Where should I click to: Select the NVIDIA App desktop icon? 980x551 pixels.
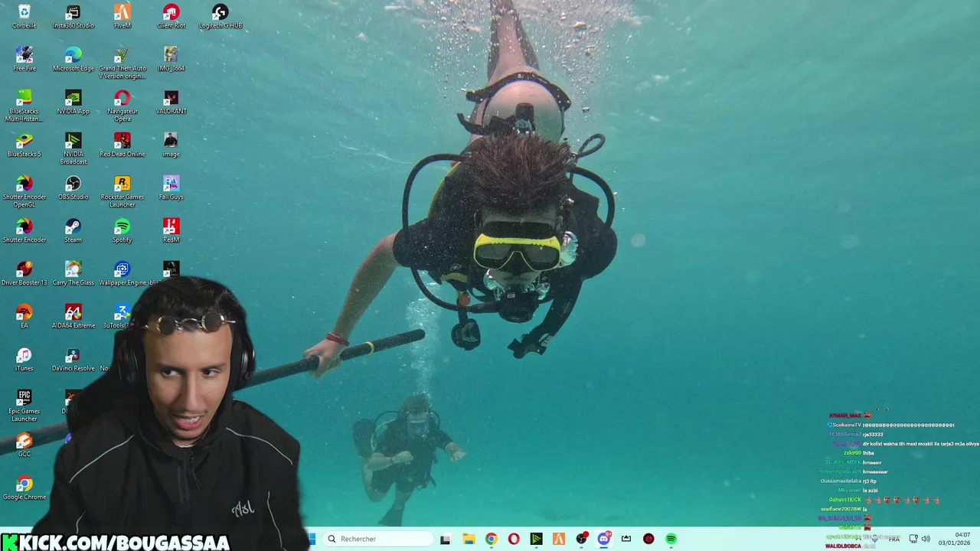[73, 103]
